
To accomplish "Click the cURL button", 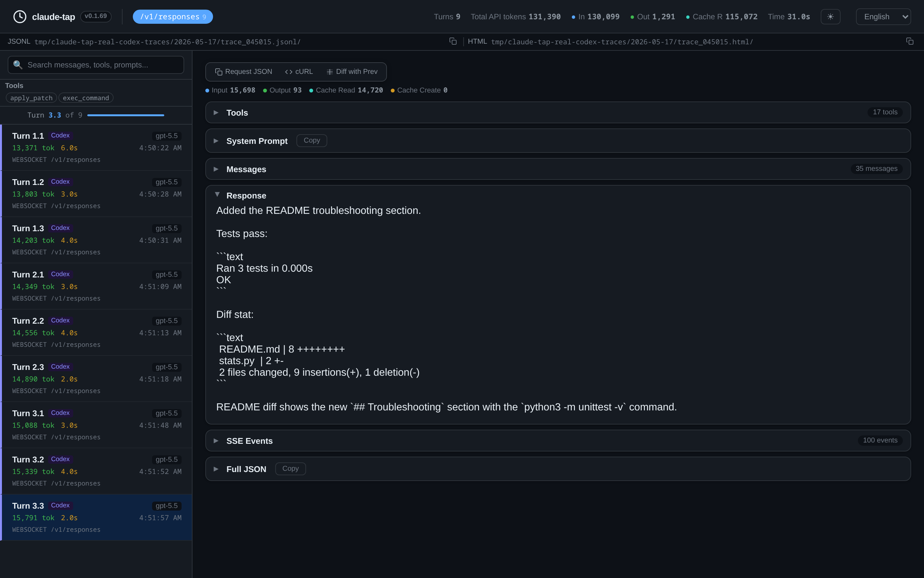I will pos(299,72).
